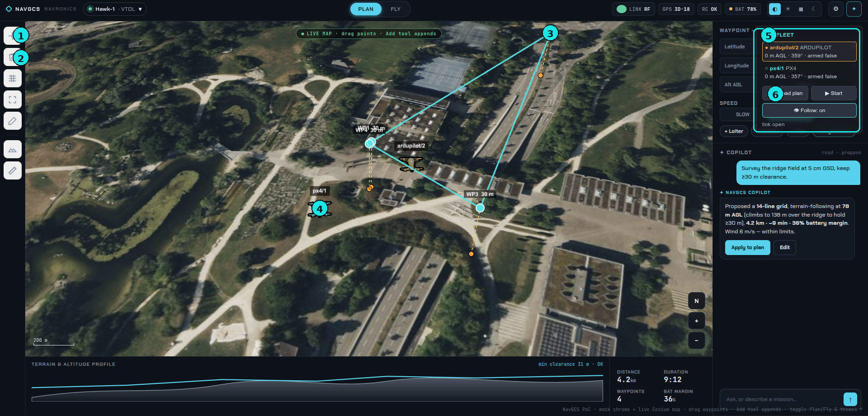Click the trash delete tool icon
868x416 pixels.
click(12, 57)
